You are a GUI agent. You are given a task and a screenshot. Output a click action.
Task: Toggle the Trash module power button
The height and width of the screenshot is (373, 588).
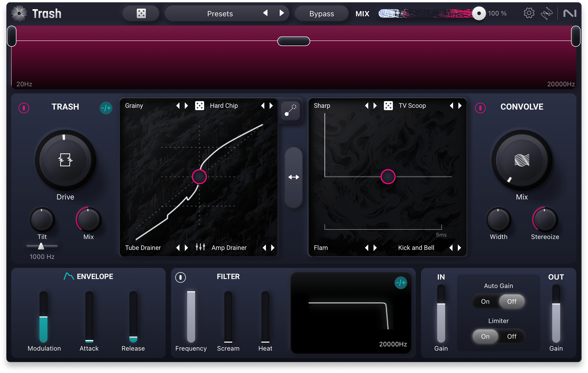(24, 108)
